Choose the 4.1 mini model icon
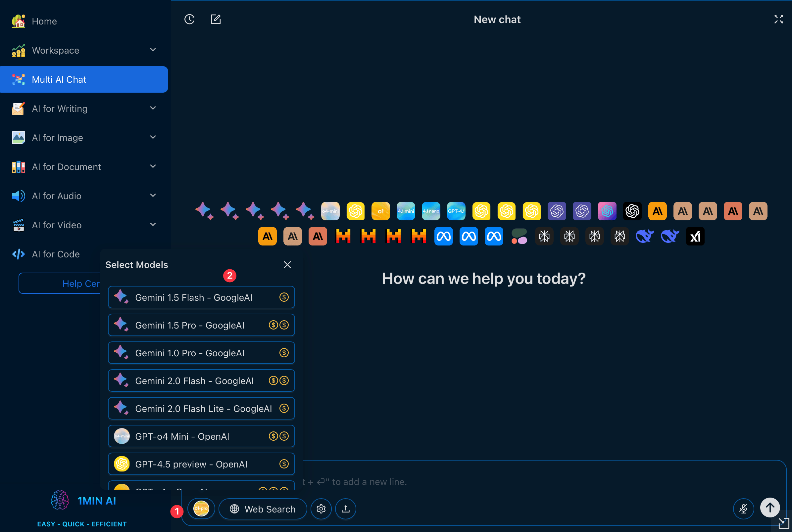Screen dimensions: 792x532 pos(406,211)
